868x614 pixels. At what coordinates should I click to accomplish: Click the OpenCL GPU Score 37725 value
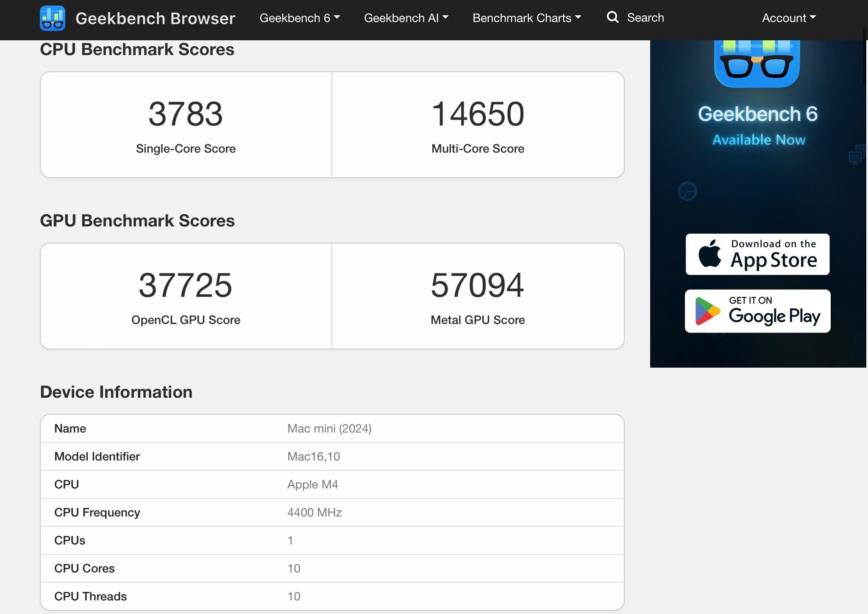[186, 285]
